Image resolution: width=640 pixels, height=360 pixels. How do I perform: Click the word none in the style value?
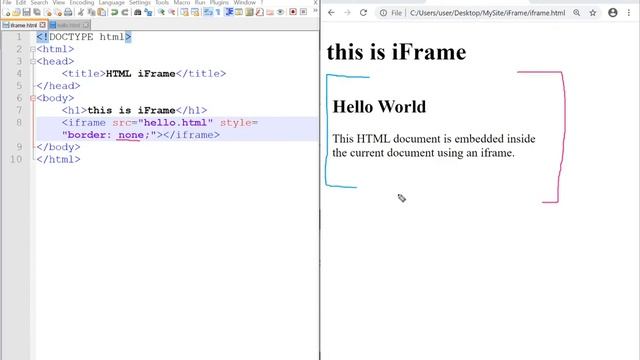pyautogui.click(x=131, y=135)
